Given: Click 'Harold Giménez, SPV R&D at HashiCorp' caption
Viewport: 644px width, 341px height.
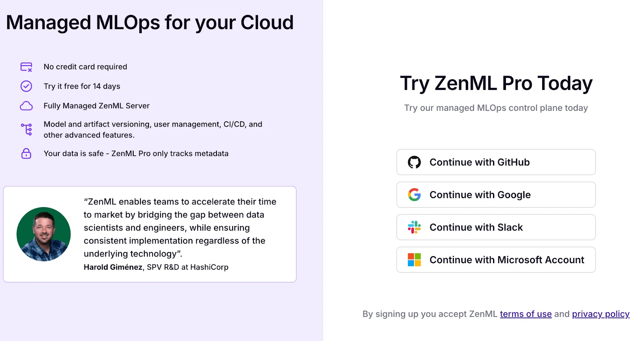Looking at the screenshot, I should [156, 267].
